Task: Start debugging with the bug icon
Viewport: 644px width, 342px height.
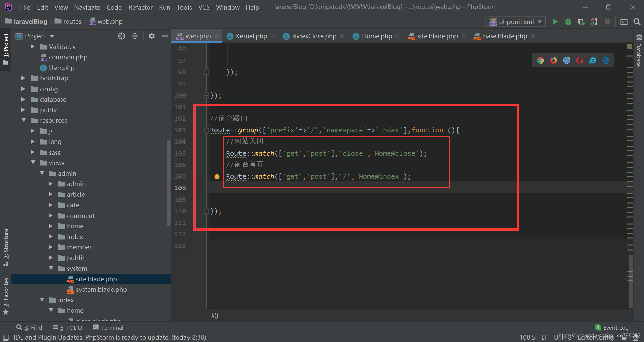Action: 568,22
